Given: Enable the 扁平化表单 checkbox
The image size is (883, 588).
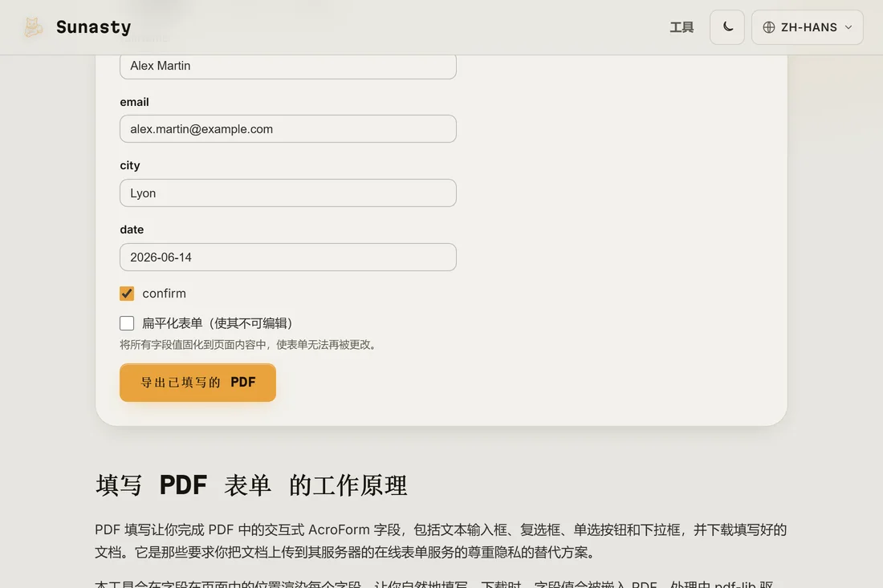Looking at the screenshot, I should coord(127,323).
